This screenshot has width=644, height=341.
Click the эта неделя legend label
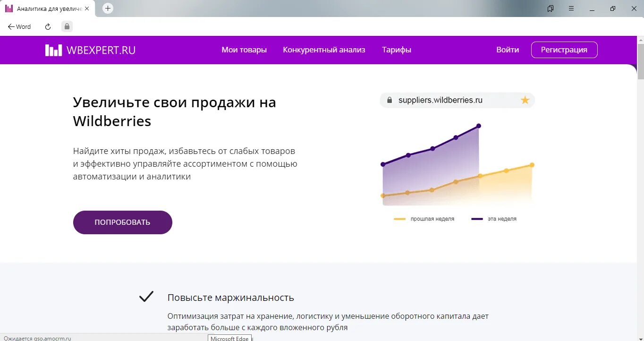(x=502, y=219)
